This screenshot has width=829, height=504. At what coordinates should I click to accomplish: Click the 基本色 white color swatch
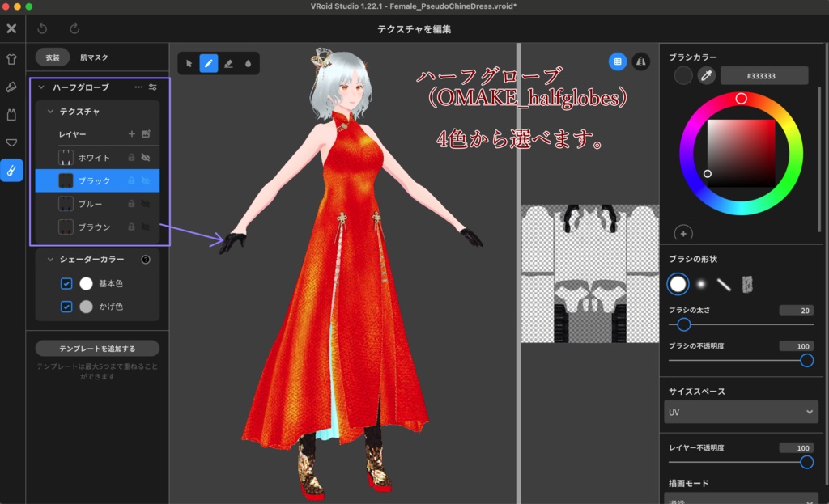(86, 284)
